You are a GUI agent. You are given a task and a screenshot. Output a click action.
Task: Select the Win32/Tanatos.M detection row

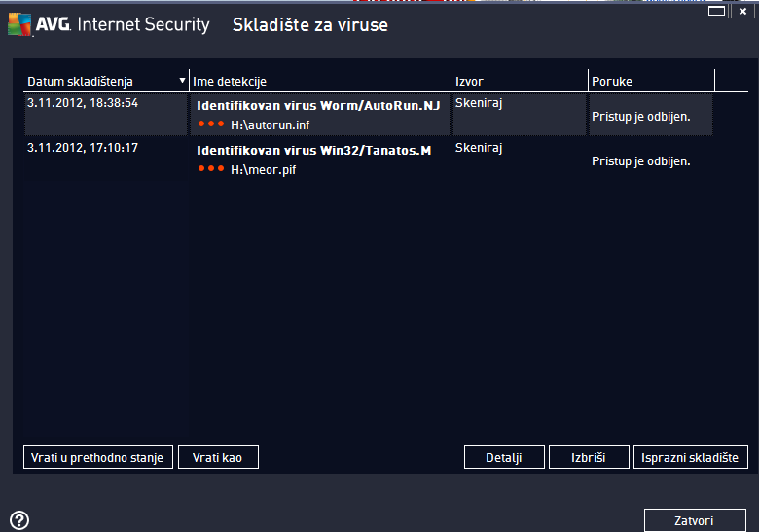pos(313,151)
